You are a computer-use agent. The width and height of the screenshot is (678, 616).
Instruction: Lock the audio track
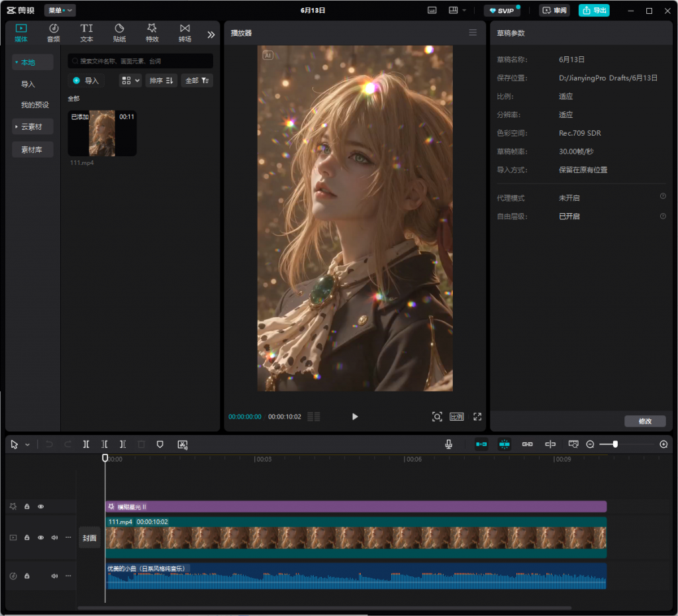pos(26,576)
